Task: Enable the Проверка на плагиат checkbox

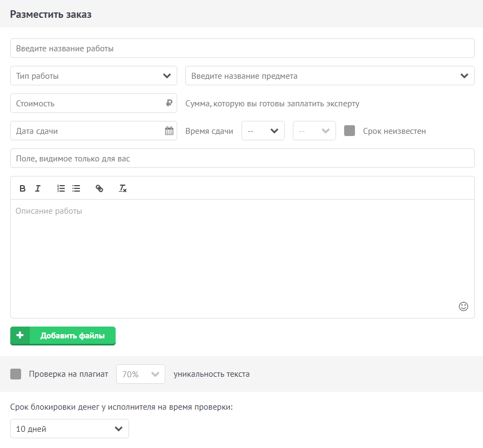Action: pos(16,374)
